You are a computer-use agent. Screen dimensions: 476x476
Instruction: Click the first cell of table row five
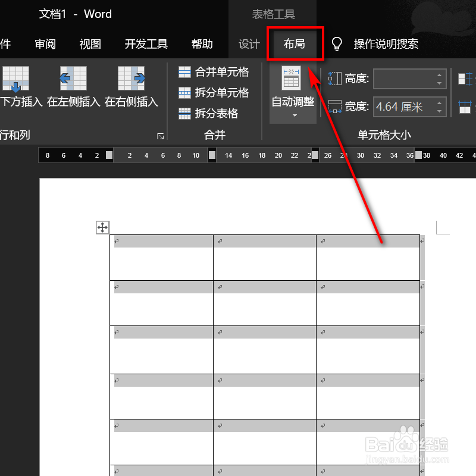coord(161,442)
